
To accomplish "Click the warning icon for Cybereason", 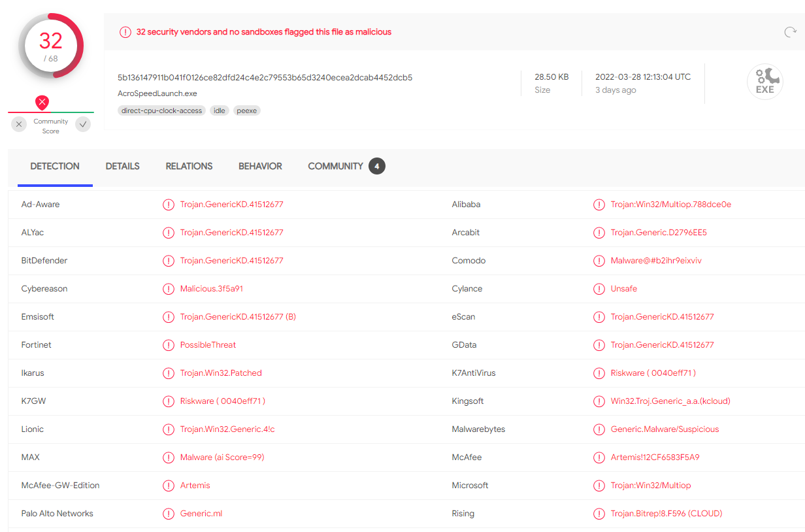I will [x=169, y=289].
